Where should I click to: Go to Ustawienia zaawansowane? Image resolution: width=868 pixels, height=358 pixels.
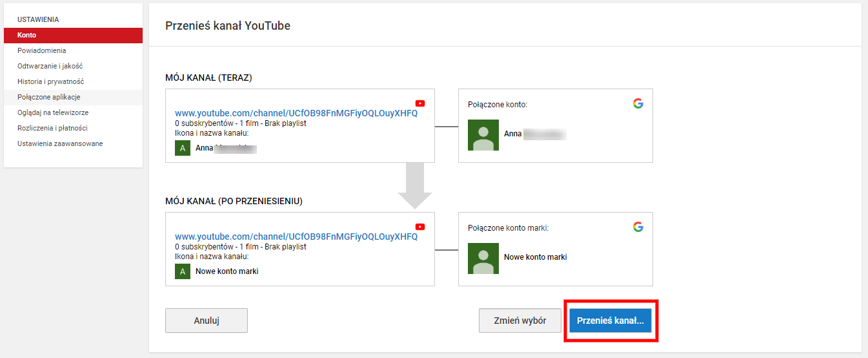[73, 143]
